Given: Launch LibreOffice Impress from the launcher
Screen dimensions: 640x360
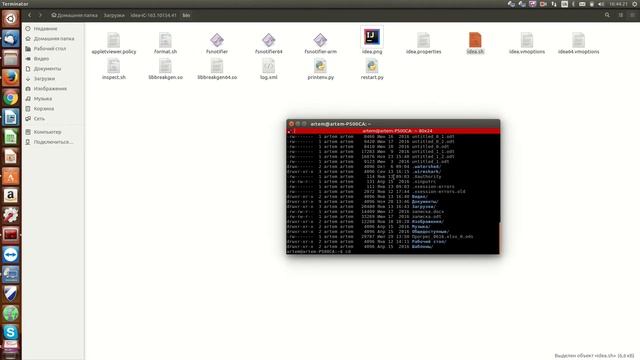Looking at the screenshot, I should pyautogui.click(x=11, y=156).
